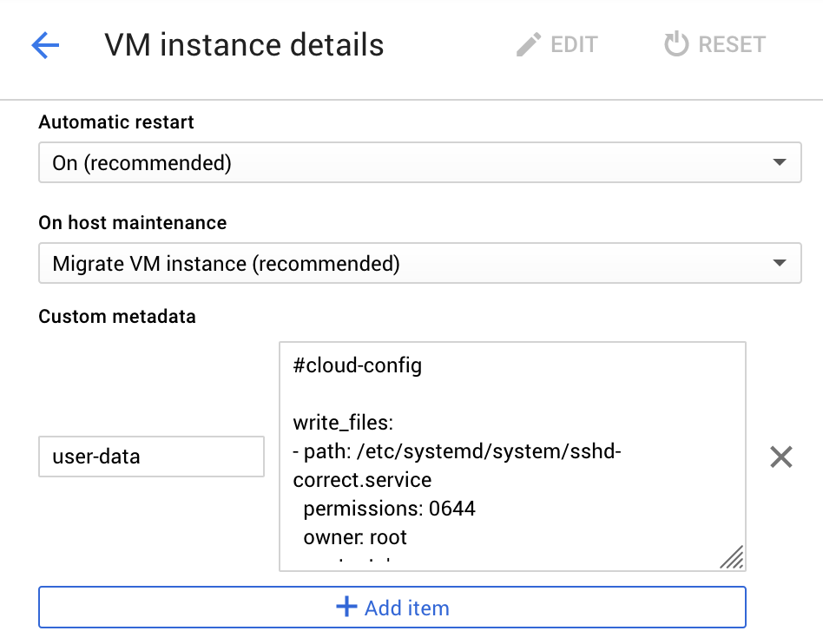Click the user-data key input field
This screenshot has height=644, width=823.
(x=151, y=457)
